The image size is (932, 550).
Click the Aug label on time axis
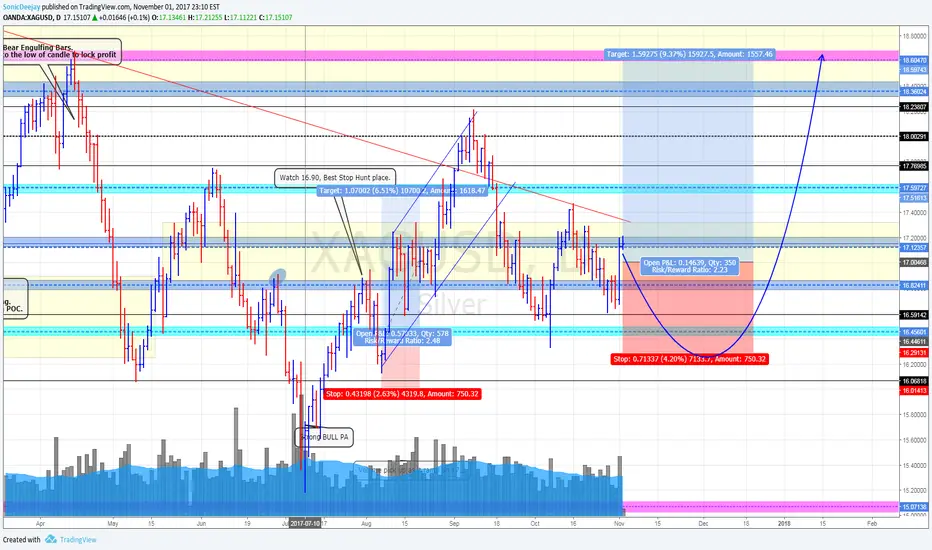(x=366, y=524)
